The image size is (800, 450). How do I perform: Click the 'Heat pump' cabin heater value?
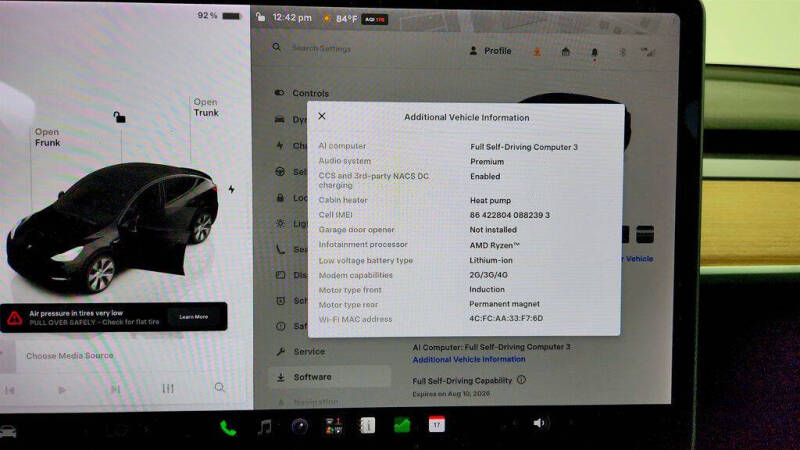pyautogui.click(x=490, y=201)
